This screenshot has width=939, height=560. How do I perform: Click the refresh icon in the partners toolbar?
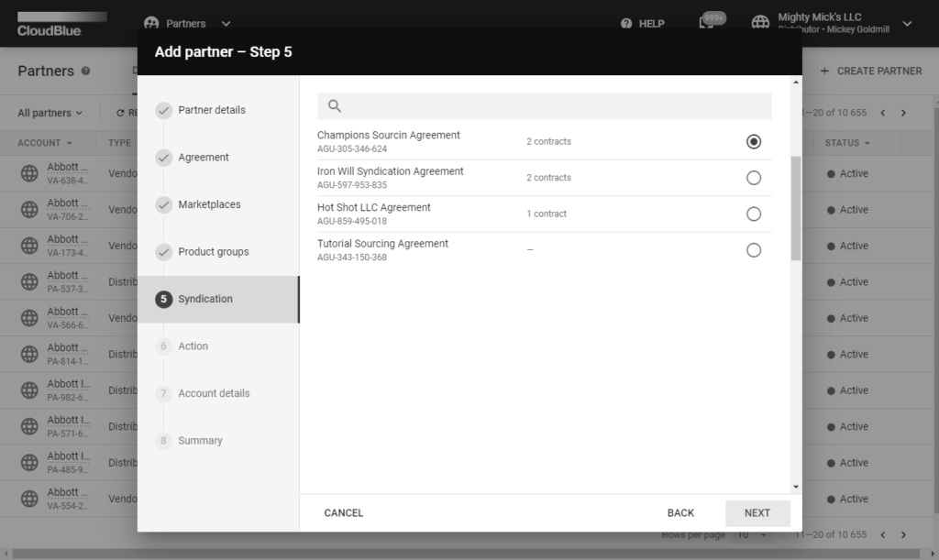[x=122, y=112]
